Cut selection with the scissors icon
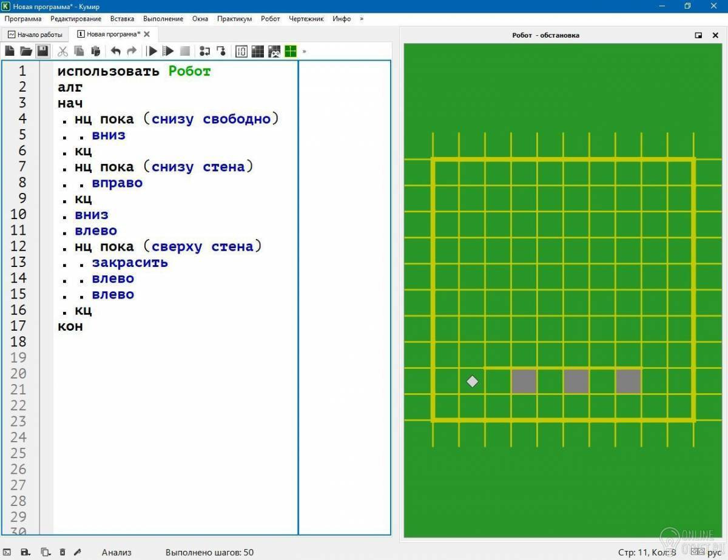Screen dimensions: 728x560 pyautogui.click(x=62, y=52)
